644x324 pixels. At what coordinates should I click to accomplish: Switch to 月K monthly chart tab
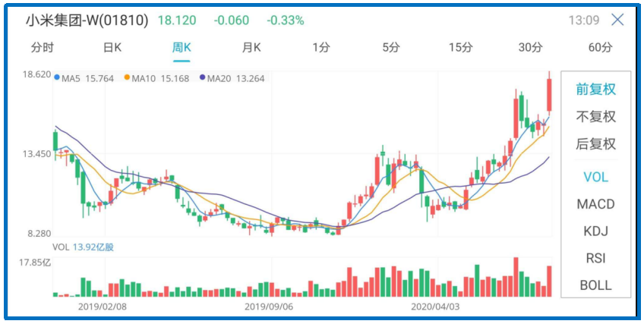pyautogui.click(x=251, y=47)
